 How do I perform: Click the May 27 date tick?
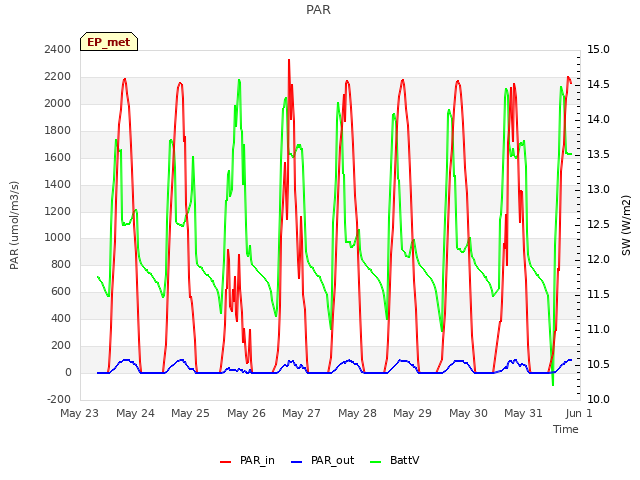[x=301, y=413]
